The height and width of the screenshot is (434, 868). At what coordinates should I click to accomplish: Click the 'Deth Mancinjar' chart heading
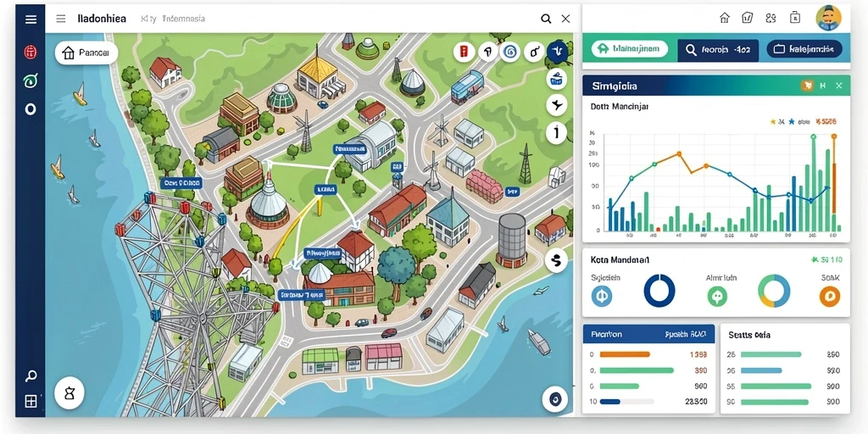click(619, 106)
